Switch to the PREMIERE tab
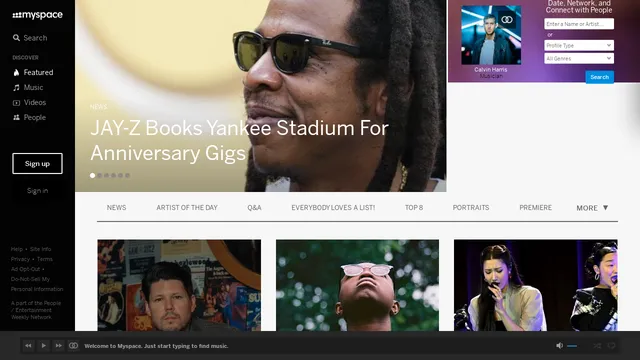 point(536,208)
